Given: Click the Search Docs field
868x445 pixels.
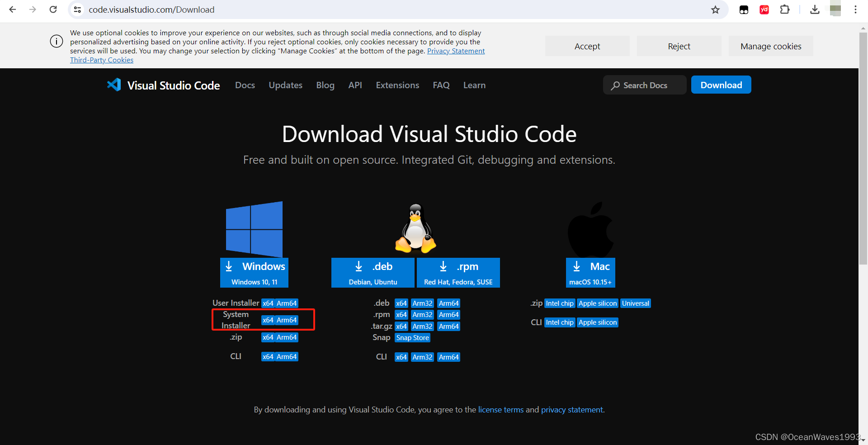Looking at the screenshot, I should pyautogui.click(x=645, y=85).
